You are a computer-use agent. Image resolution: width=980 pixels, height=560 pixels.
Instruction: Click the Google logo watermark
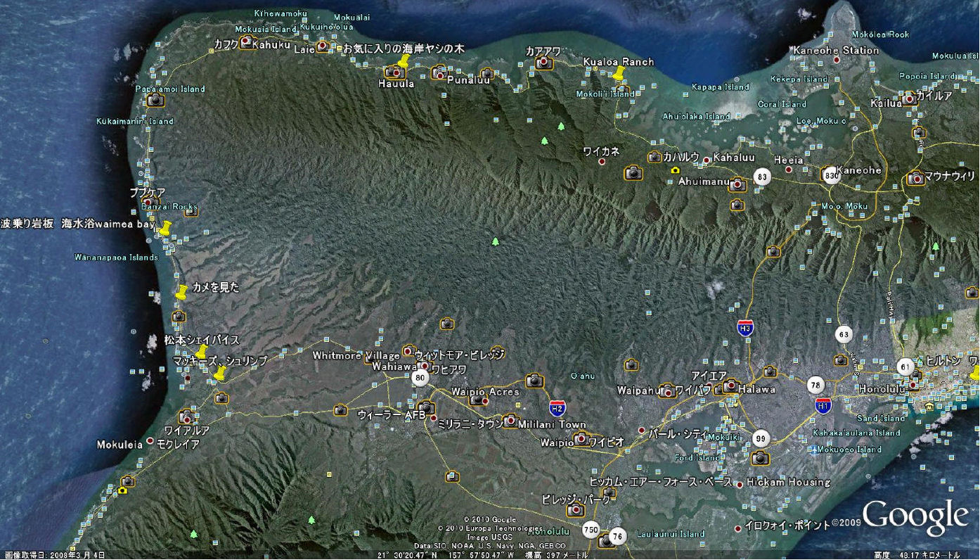point(915,517)
